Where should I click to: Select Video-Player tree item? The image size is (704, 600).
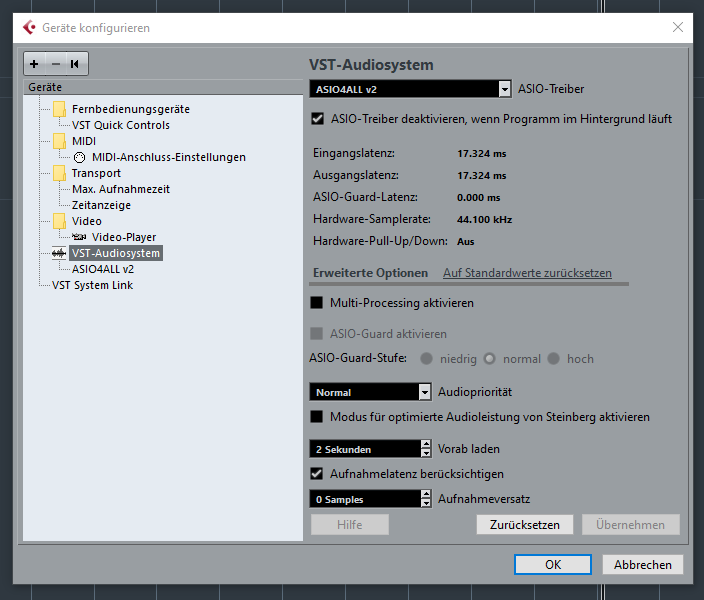coord(124,237)
